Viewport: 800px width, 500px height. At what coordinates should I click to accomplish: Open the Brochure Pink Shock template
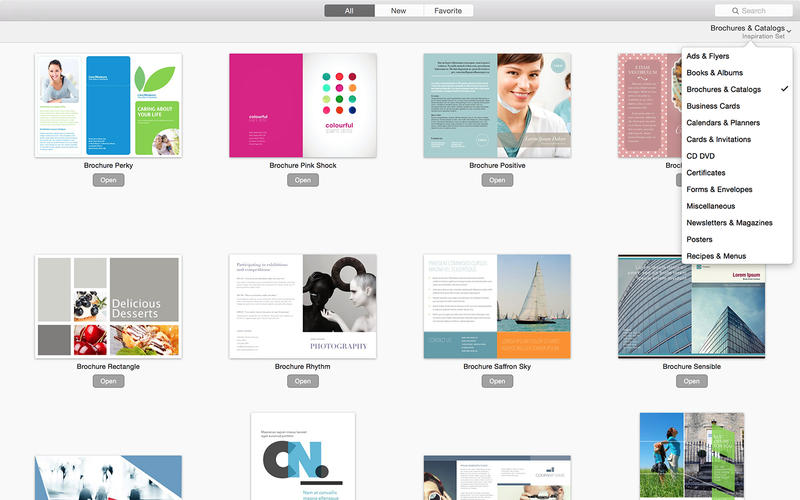(303, 180)
